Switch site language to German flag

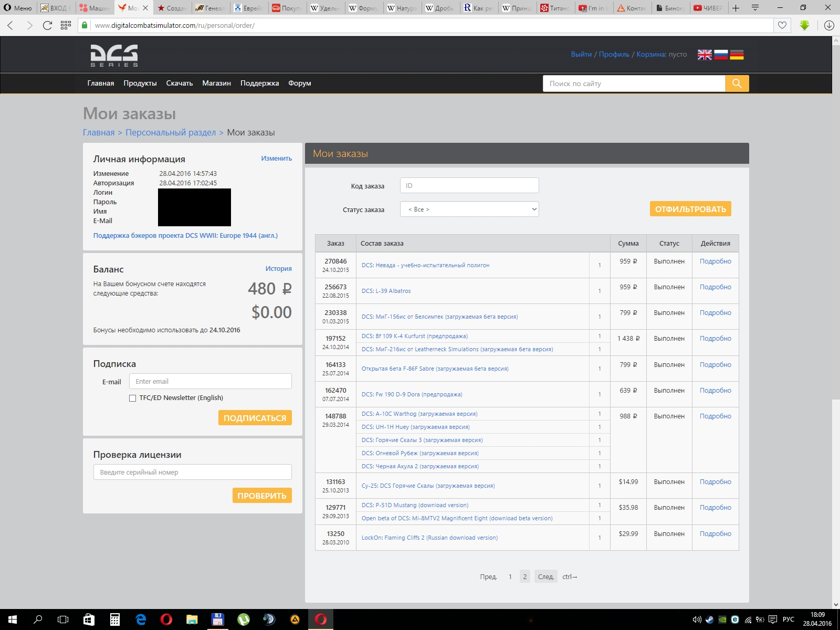pyautogui.click(x=737, y=55)
